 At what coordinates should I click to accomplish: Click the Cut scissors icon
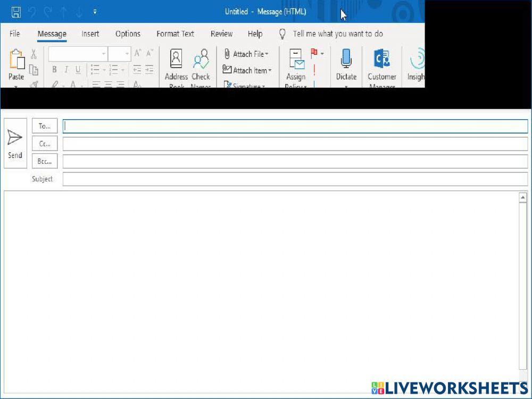[33, 54]
